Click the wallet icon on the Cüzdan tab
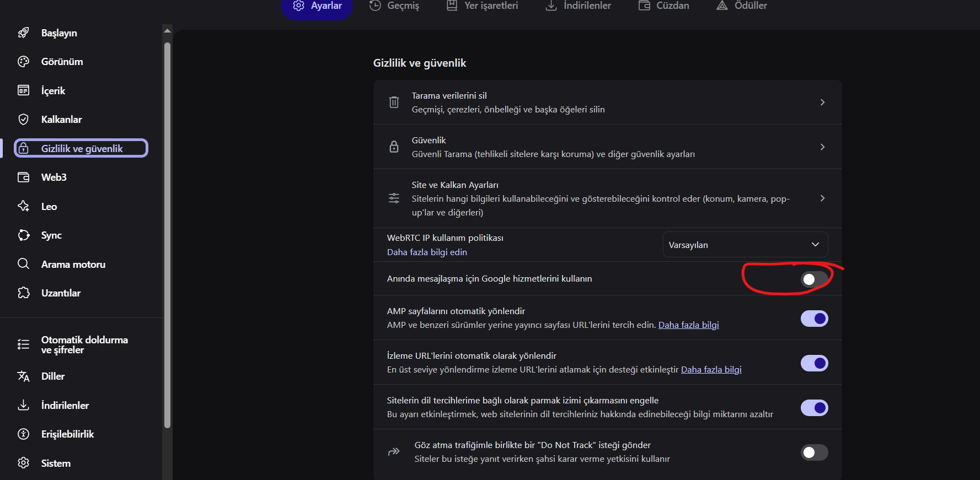This screenshot has height=480, width=980. tap(644, 6)
